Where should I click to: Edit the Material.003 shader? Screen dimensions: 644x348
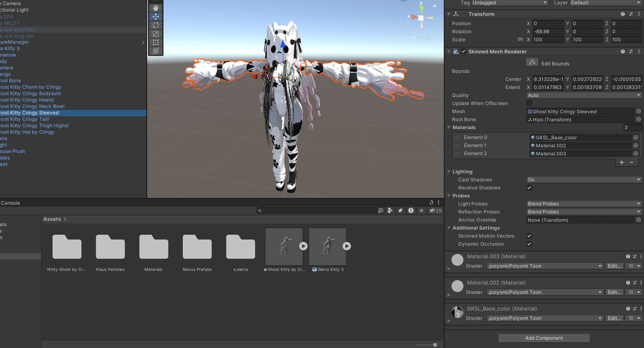click(x=614, y=266)
